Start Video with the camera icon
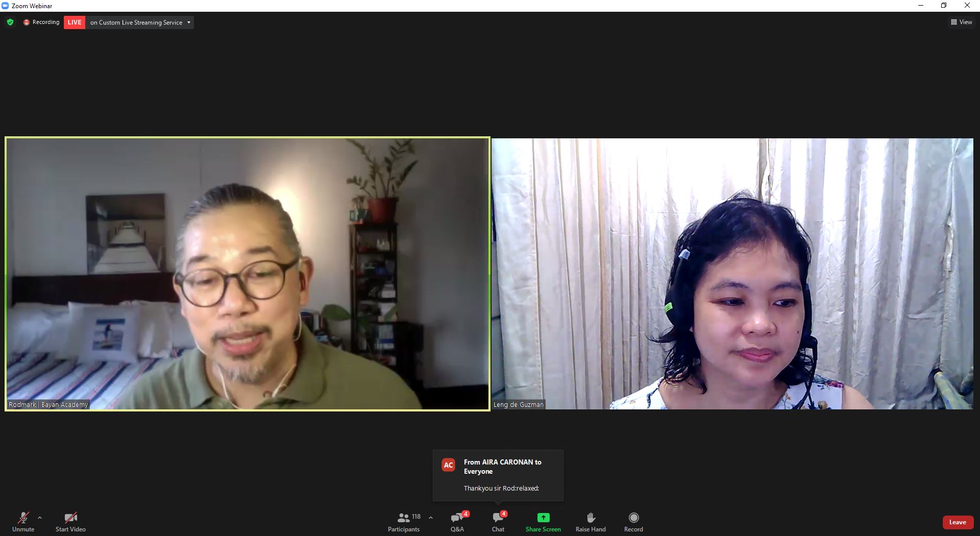 coord(70,522)
